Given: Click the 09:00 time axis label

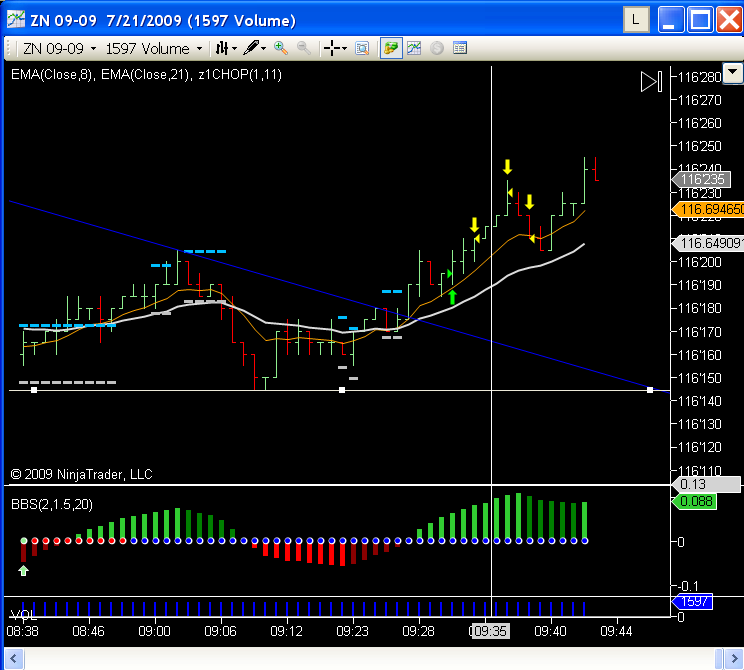Looking at the screenshot, I should click(x=154, y=631).
